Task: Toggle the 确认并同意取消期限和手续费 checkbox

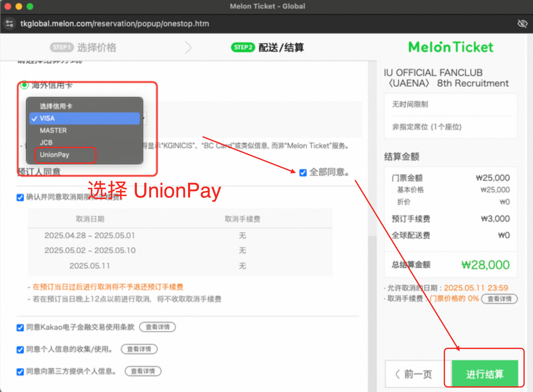Action: tap(20, 198)
